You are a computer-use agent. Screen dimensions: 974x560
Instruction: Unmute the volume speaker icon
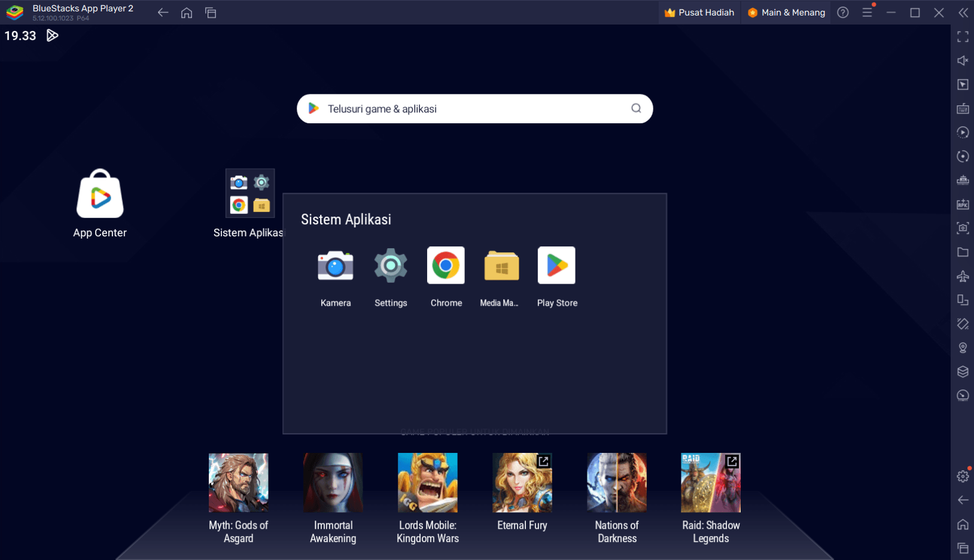click(963, 61)
